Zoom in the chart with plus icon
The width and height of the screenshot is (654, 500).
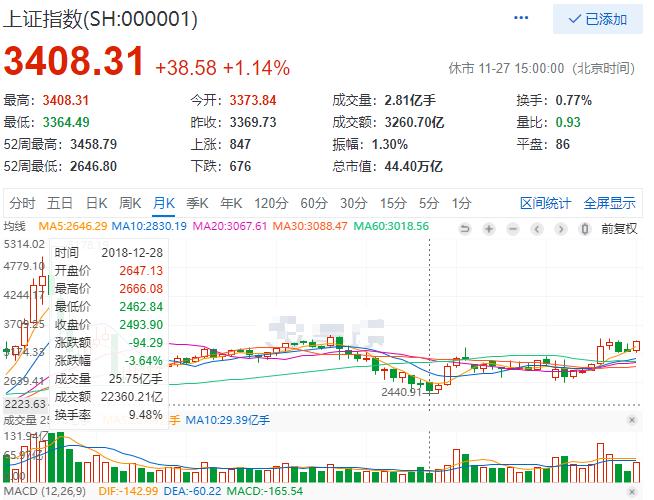(x=489, y=229)
